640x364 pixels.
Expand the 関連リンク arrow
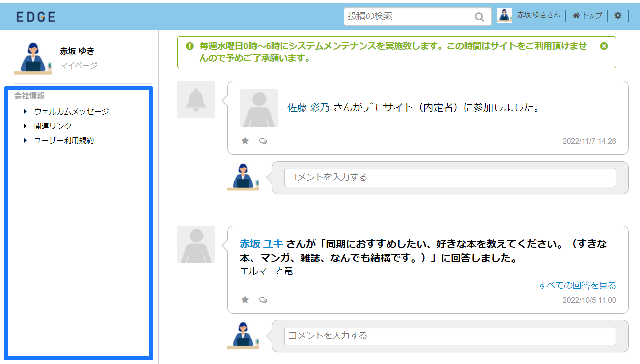25,126
